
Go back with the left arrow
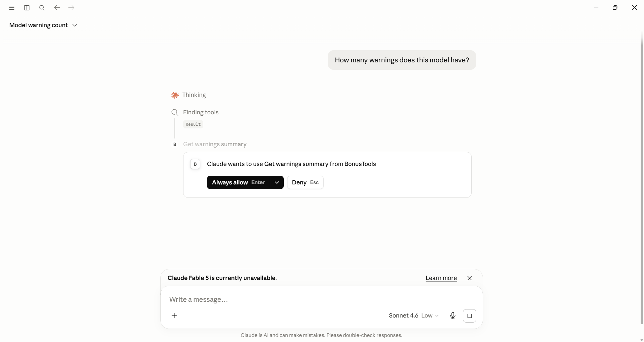[57, 8]
